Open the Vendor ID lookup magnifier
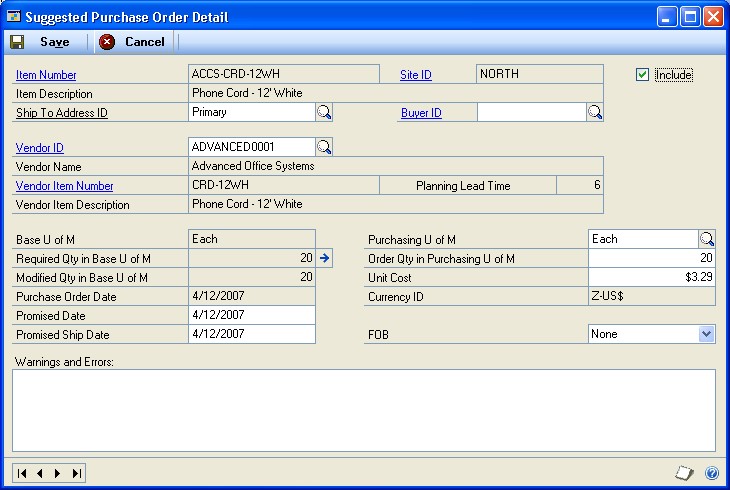Screen dimensions: 730x490 [324, 147]
